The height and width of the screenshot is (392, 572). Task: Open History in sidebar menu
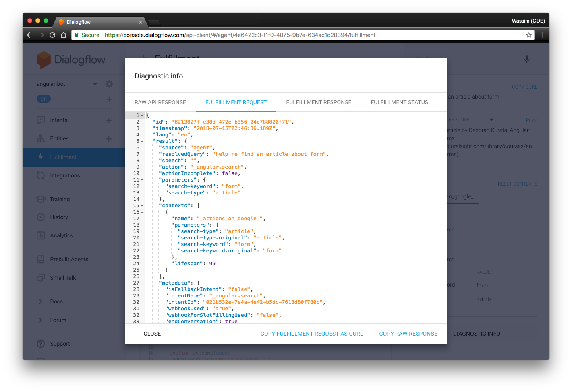pyautogui.click(x=59, y=217)
